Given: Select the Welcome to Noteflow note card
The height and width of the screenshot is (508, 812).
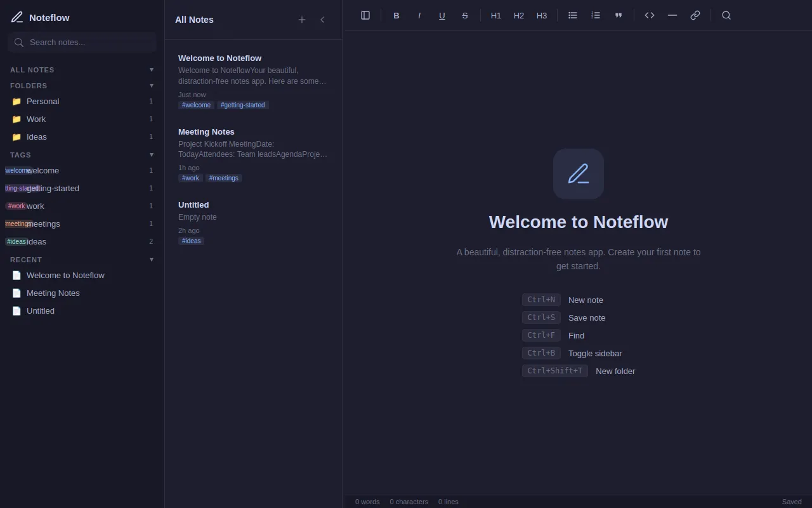Looking at the screenshot, I should 253,81.
